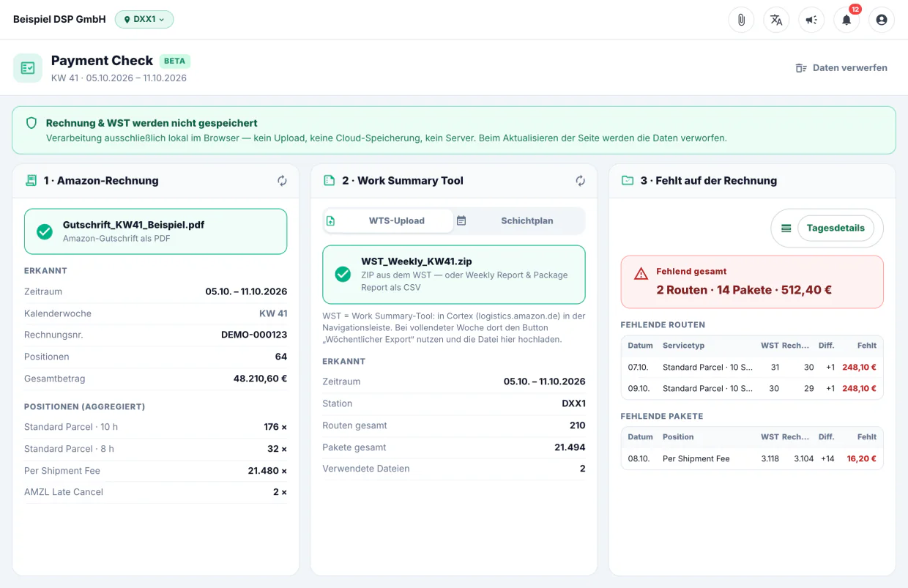Click the Daten verwerfen button

click(x=841, y=68)
